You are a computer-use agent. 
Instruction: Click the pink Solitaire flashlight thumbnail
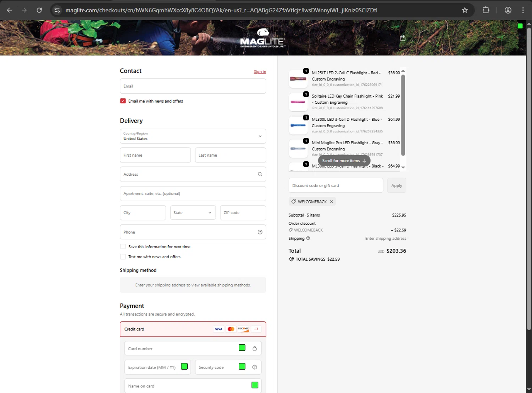[x=298, y=102]
